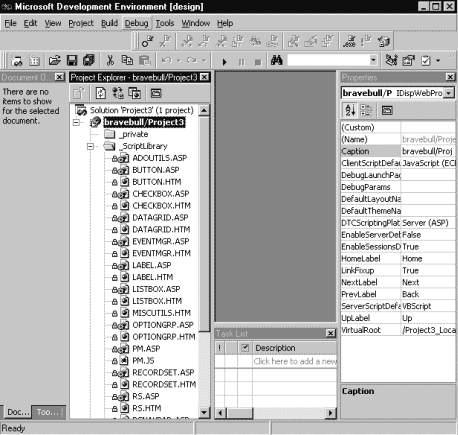Open the Find combo box dropdown arrow
This screenshot has height=435, width=458.
pos(373,60)
